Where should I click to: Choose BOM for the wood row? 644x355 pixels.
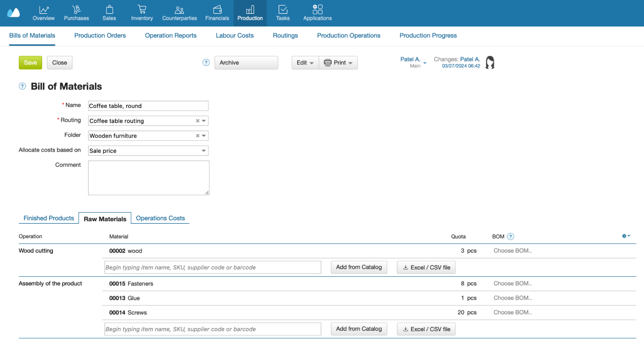[x=513, y=251]
